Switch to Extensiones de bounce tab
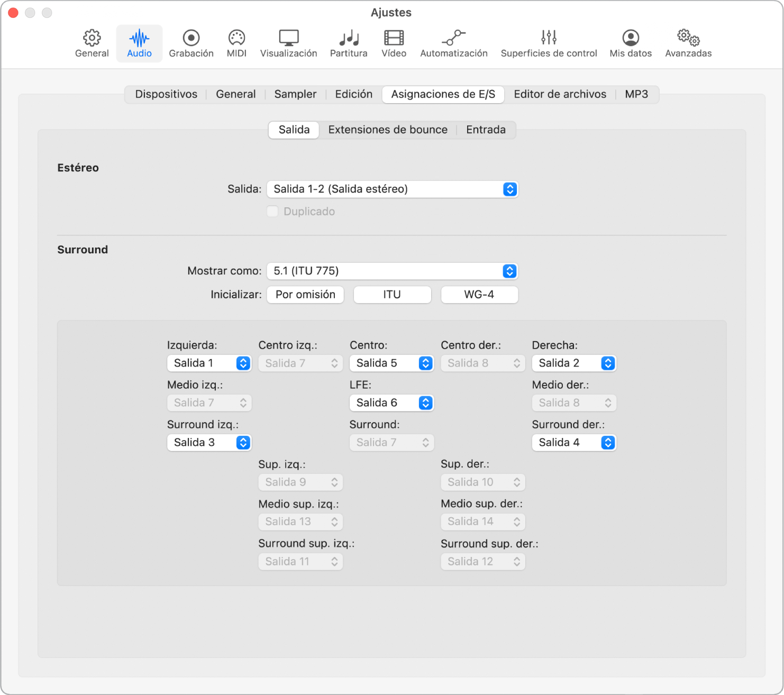The width and height of the screenshot is (784, 695). coord(388,130)
